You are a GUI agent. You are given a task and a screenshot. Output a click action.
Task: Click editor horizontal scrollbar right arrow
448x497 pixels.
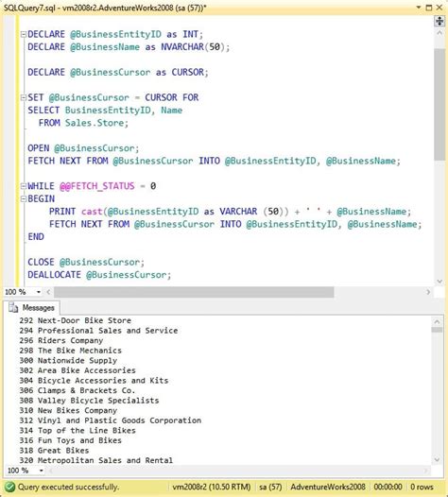pyautogui.click(x=428, y=292)
